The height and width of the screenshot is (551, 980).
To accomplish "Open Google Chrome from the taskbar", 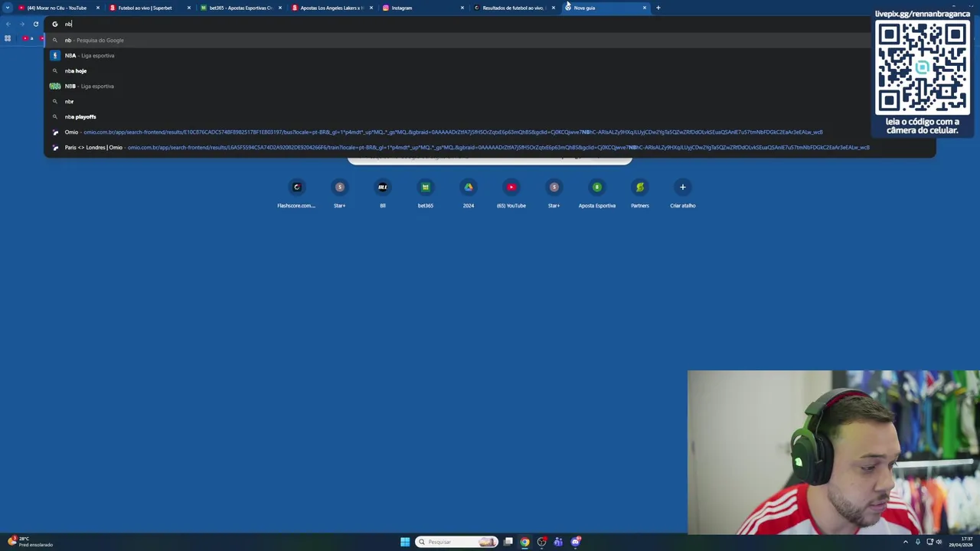I will point(524,542).
